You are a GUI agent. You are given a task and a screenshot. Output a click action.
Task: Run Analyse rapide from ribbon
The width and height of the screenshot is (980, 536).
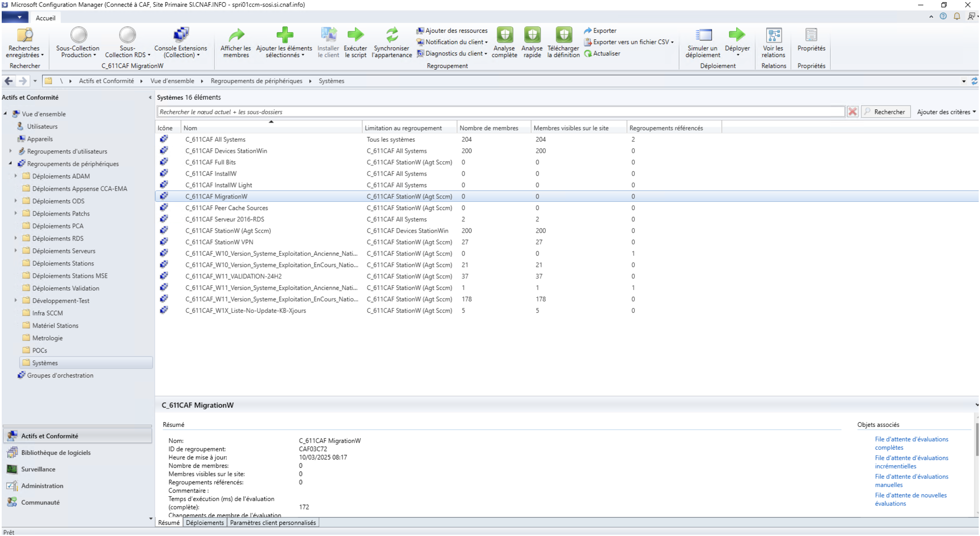coord(532,43)
